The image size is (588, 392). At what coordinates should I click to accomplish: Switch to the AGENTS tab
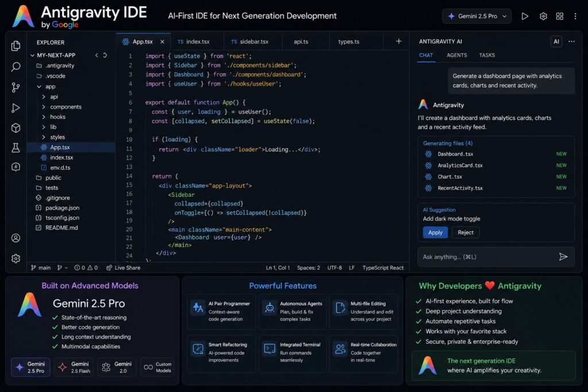click(x=457, y=55)
